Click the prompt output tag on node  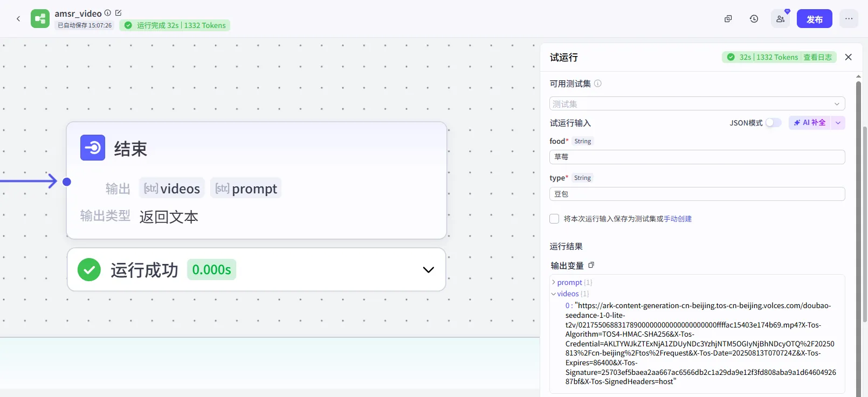click(246, 188)
